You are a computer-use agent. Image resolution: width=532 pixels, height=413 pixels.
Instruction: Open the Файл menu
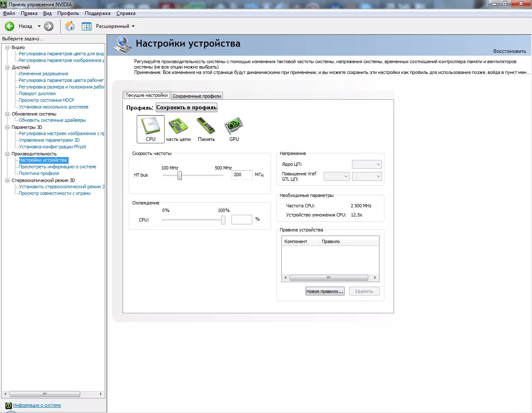[9, 13]
